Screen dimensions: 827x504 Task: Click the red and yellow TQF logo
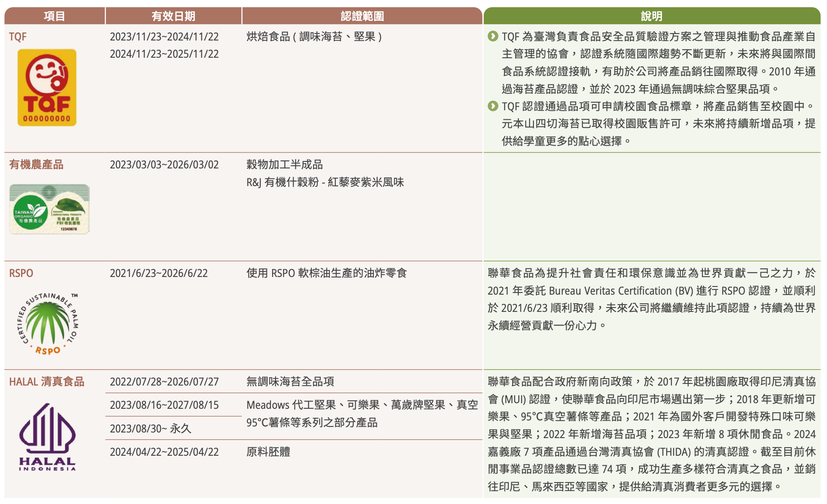47,87
